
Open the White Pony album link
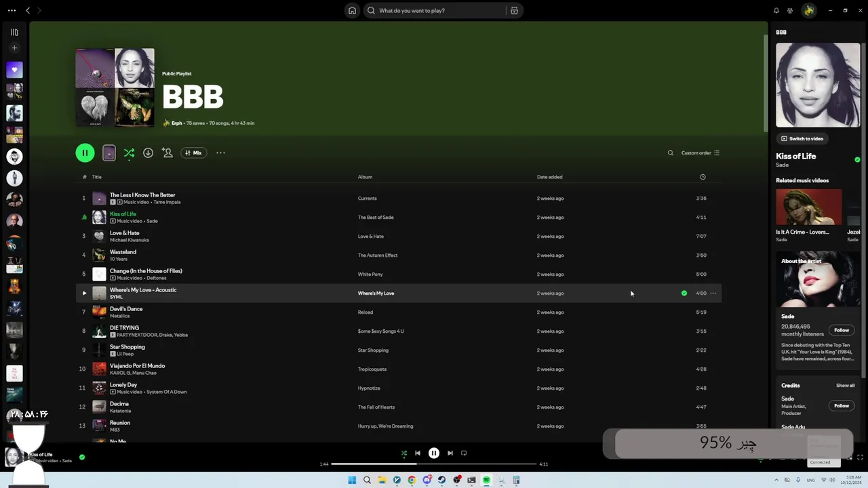coord(370,274)
